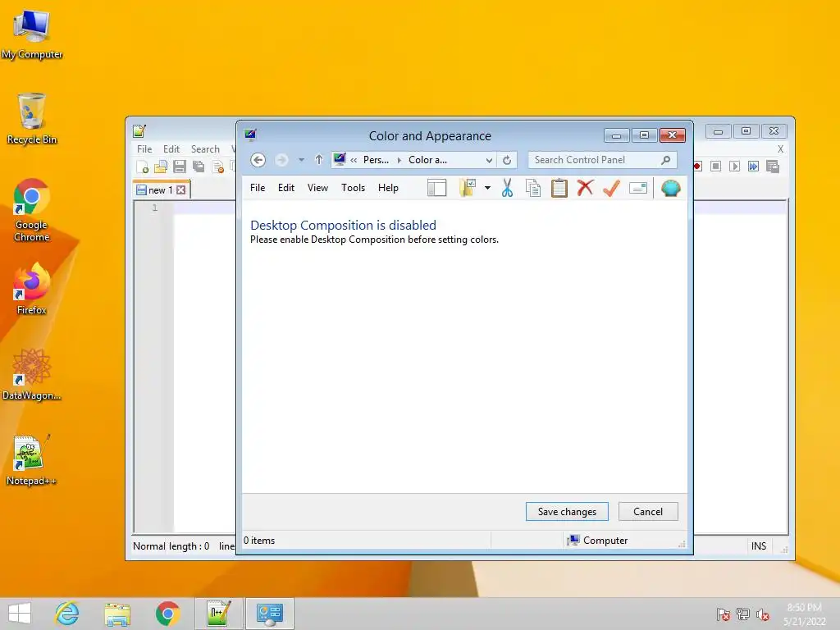
Task: Select the Notepad++ desktop shortcut
Action: click(x=32, y=460)
